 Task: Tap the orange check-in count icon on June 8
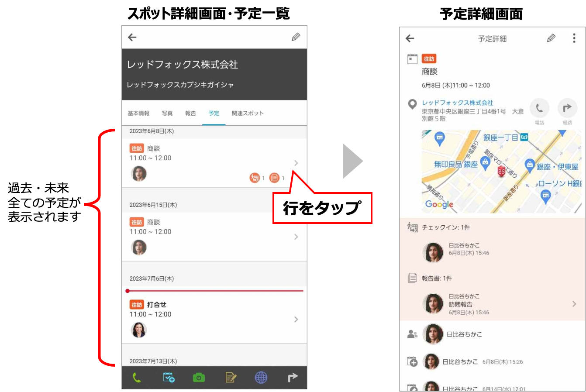[x=255, y=178]
